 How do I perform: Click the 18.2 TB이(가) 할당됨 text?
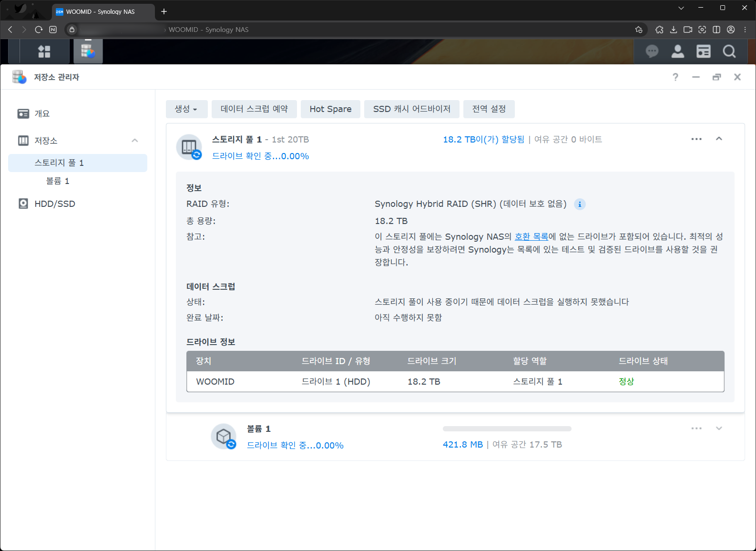483,140
